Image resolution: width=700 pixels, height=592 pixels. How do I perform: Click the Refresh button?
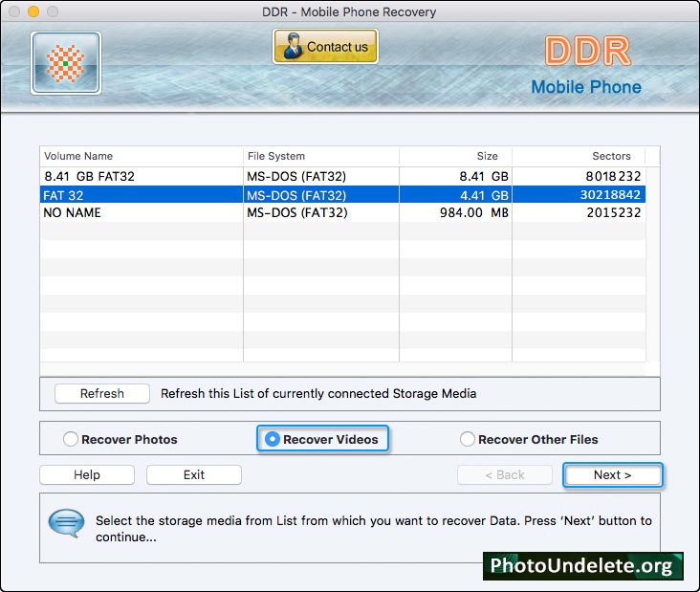coord(102,393)
